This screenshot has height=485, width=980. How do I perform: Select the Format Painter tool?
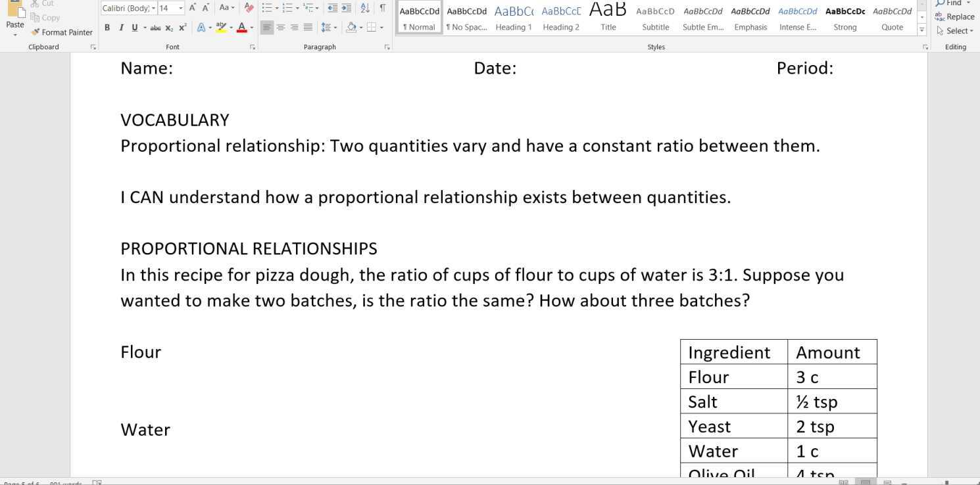[62, 32]
